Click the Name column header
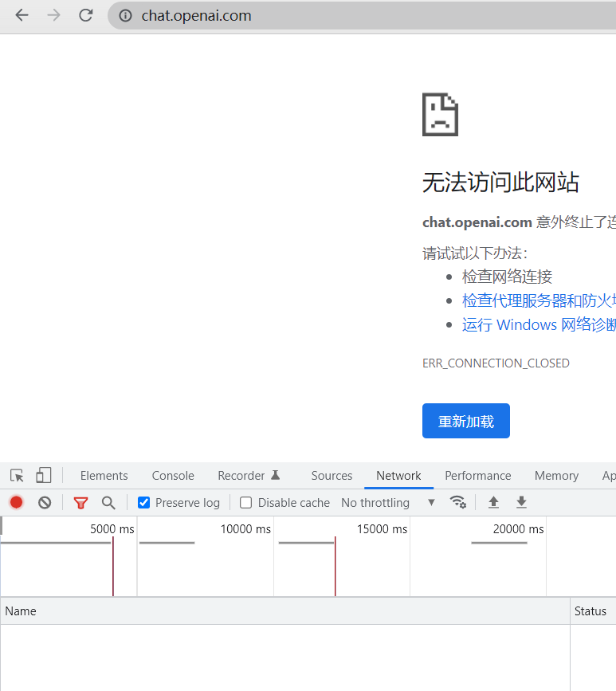The height and width of the screenshot is (691, 616). click(285, 611)
